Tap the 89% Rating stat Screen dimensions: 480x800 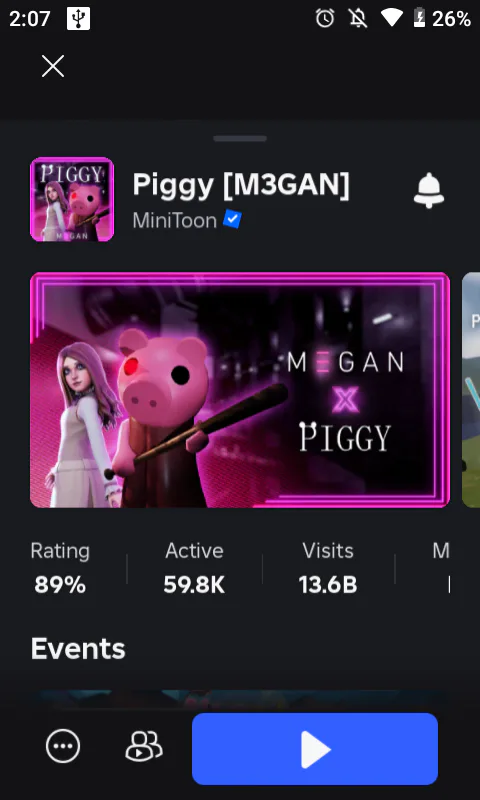60,568
